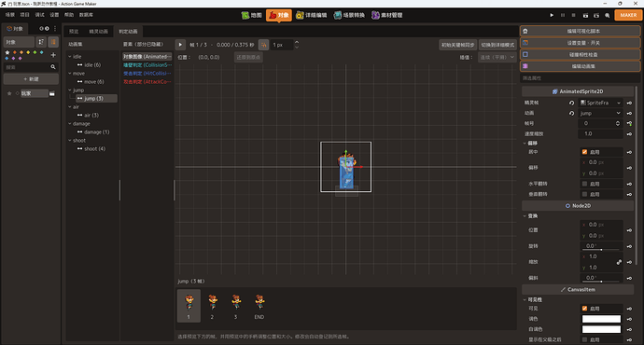This screenshot has width=644, height=345.
Task: Select the 攻击判定 (AttackCo) element
Action: (x=147, y=82)
